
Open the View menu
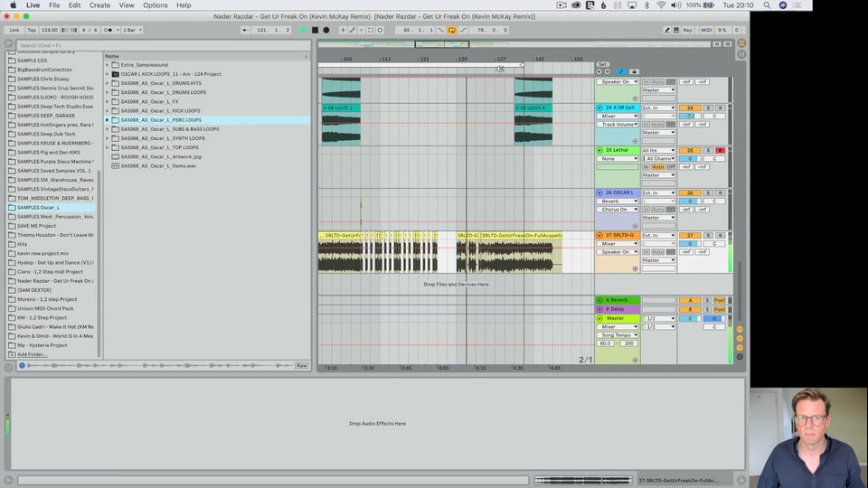[x=127, y=5]
